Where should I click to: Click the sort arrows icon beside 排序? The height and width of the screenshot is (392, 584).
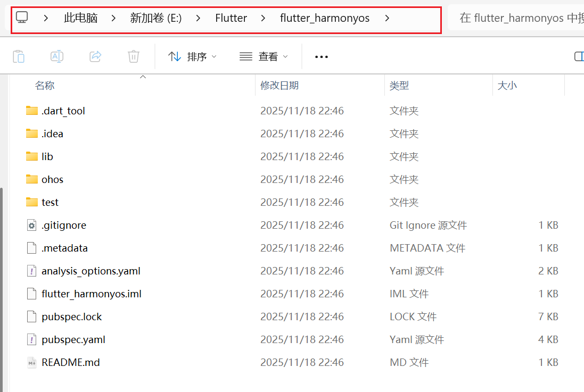(175, 56)
